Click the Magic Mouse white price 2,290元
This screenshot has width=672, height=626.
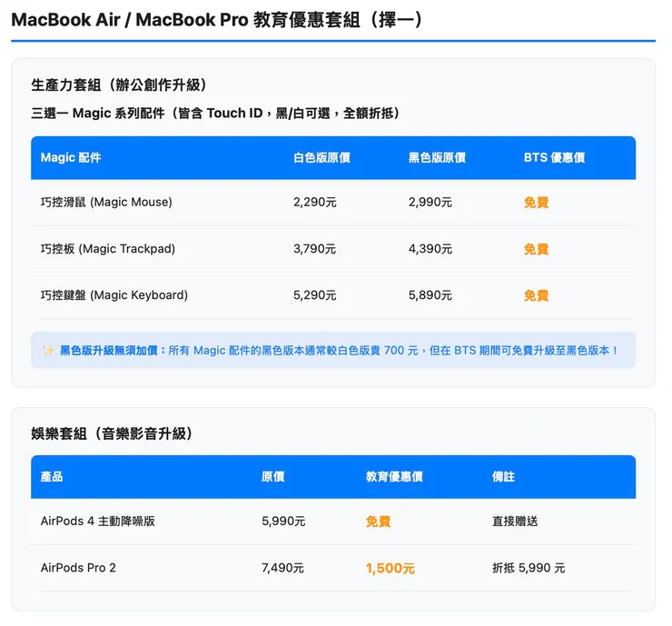315,202
